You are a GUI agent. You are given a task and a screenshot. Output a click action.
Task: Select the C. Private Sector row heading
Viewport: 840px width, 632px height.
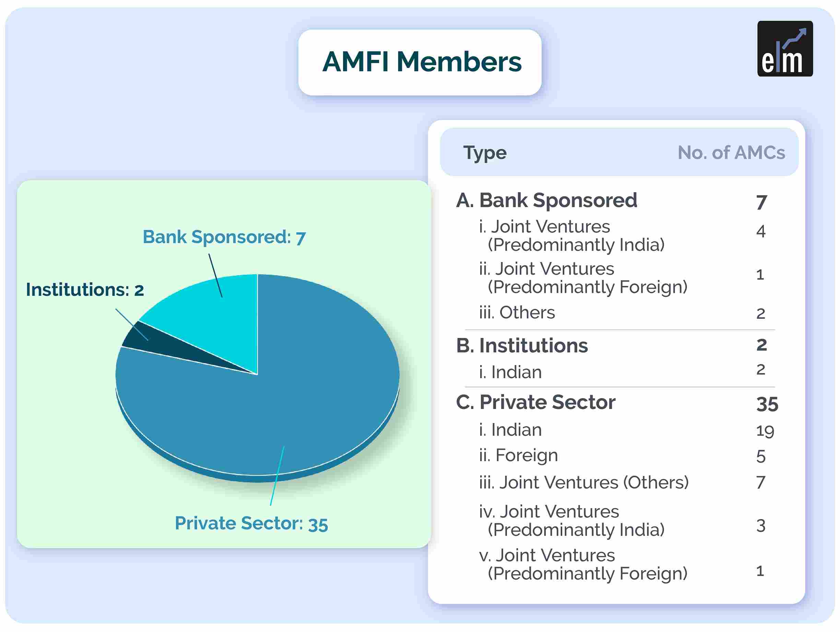pyautogui.click(x=535, y=402)
